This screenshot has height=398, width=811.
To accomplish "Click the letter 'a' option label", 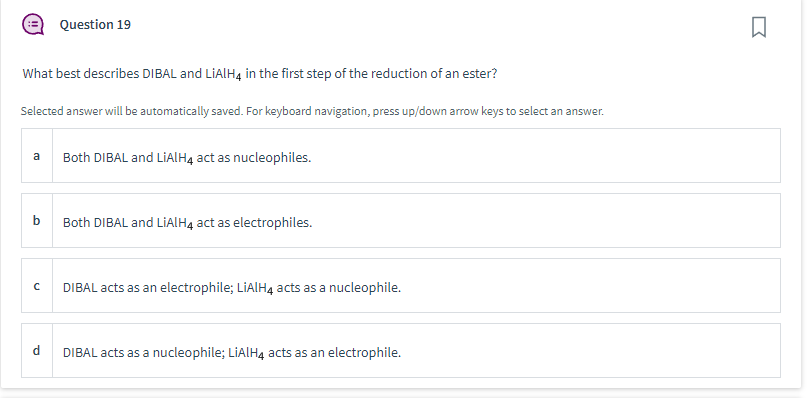I will (36, 156).
